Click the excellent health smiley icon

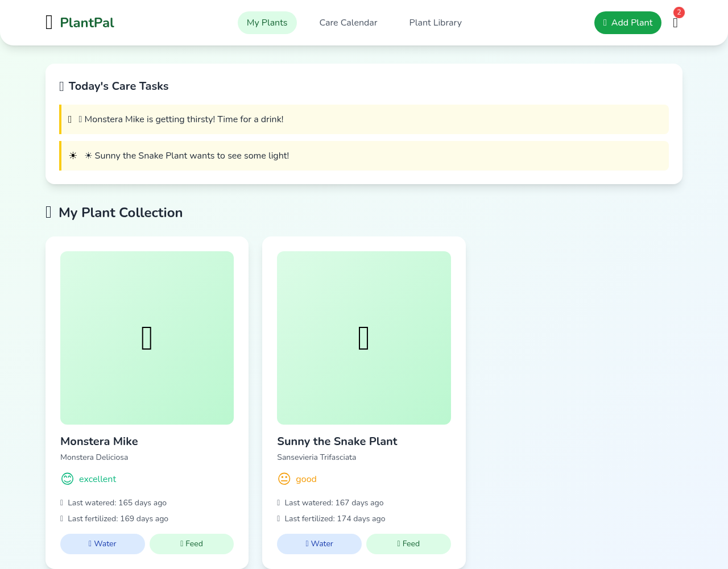coord(67,479)
